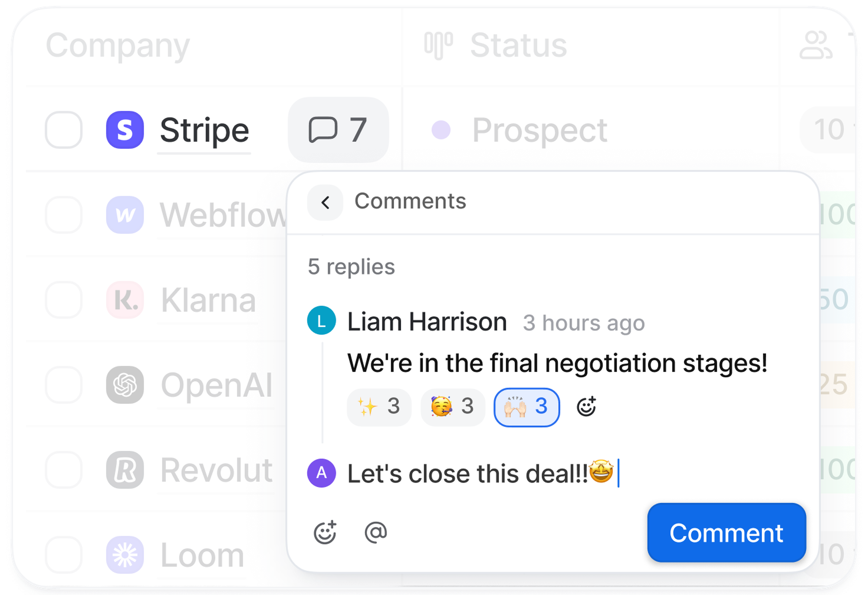Check the Klarna row checkbox
Viewport: 868px width, 595px height.
pos(64,300)
